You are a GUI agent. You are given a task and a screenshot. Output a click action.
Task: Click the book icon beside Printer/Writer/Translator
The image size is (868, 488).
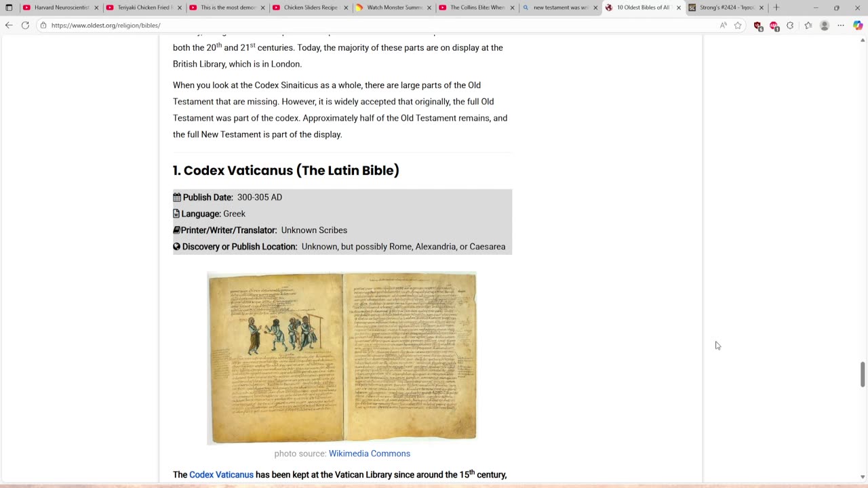(x=176, y=230)
